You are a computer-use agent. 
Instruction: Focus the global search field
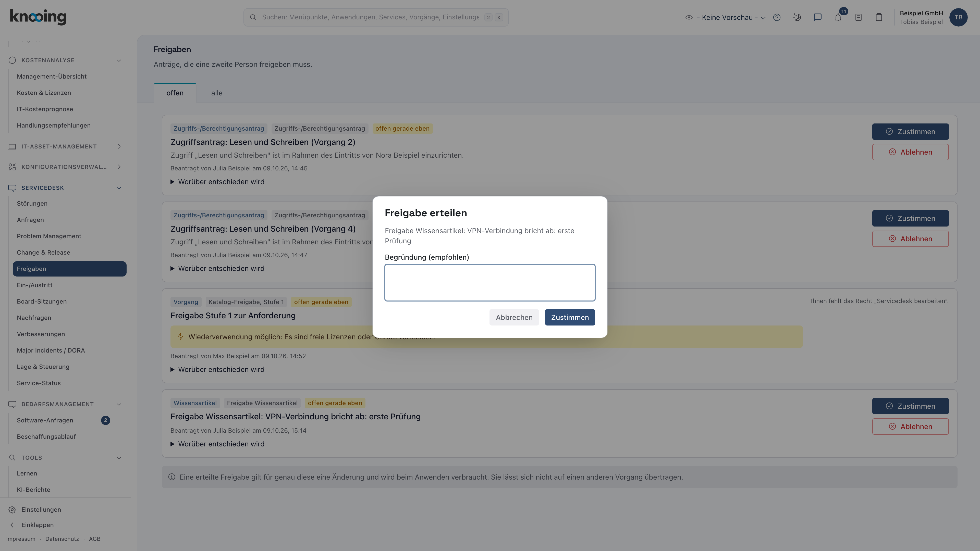[376, 17]
